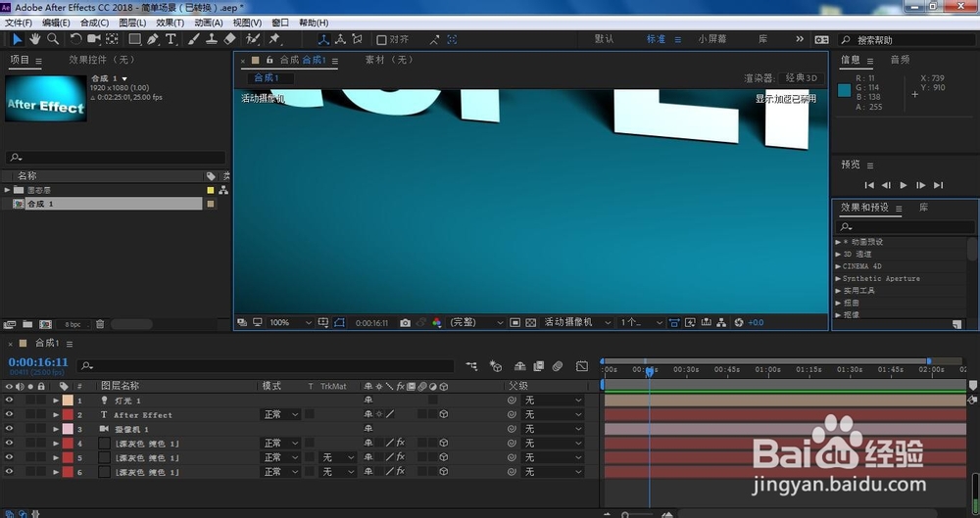
Task: Select the Rotation tool
Action: (x=75, y=39)
